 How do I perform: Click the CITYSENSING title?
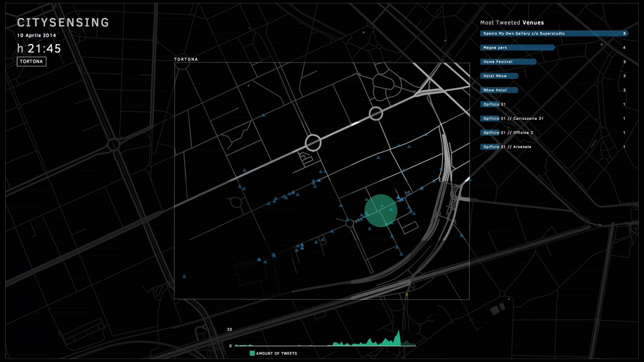click(x=63, y=22)
